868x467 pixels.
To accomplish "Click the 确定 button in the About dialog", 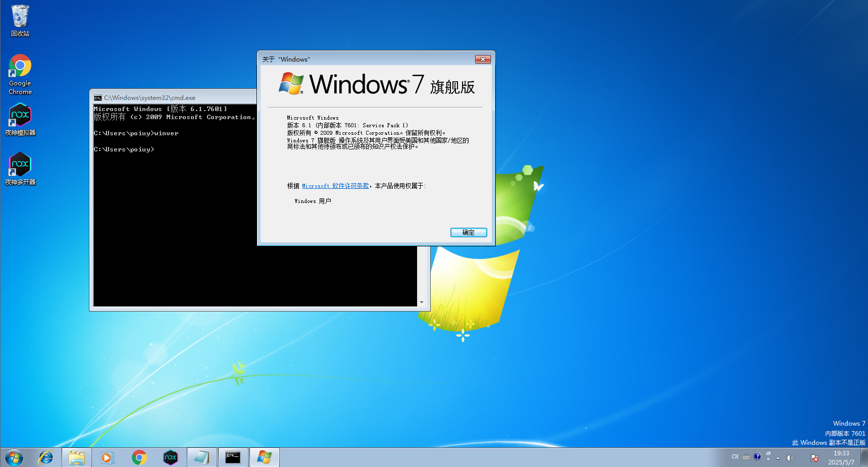I will (x=469, y=232).
